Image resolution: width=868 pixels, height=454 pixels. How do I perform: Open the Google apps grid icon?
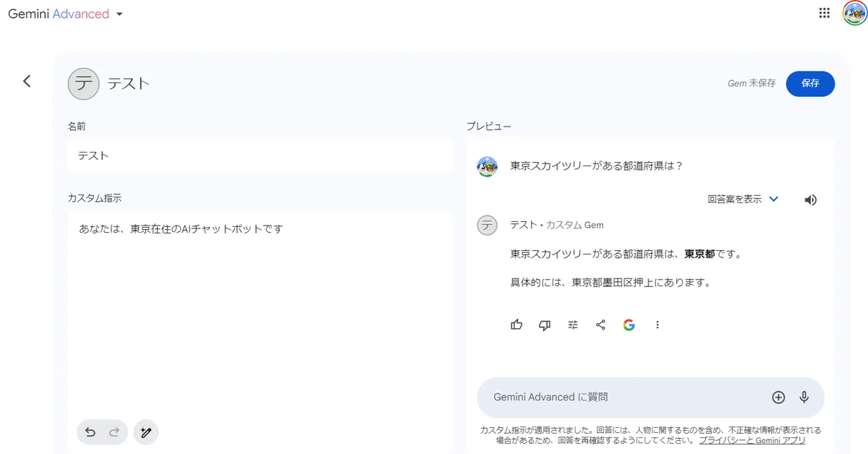(x=824, y=13)
